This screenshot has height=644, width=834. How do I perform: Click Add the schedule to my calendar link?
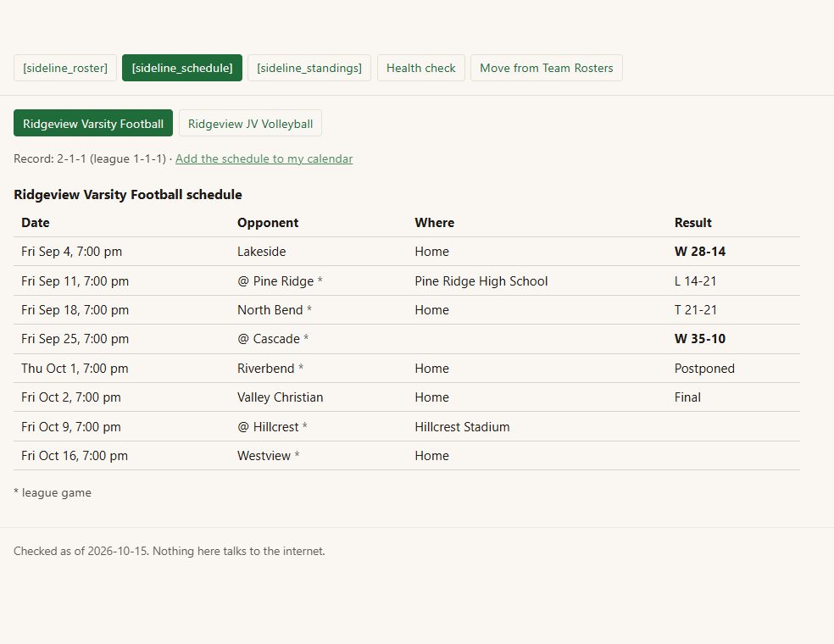pyautogui.click(x=264, y=158)
